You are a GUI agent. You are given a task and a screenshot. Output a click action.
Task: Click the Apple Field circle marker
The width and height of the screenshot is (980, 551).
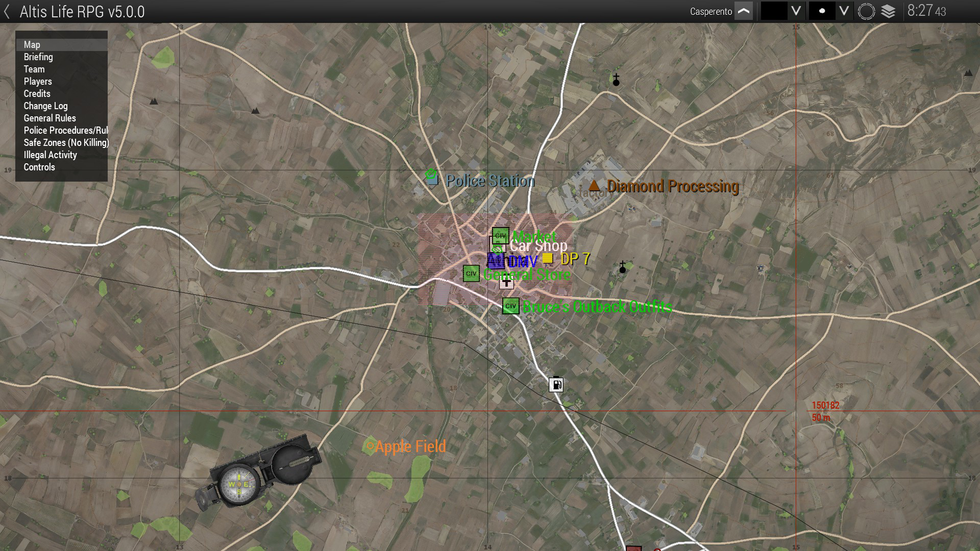click(x=371, y=446)
